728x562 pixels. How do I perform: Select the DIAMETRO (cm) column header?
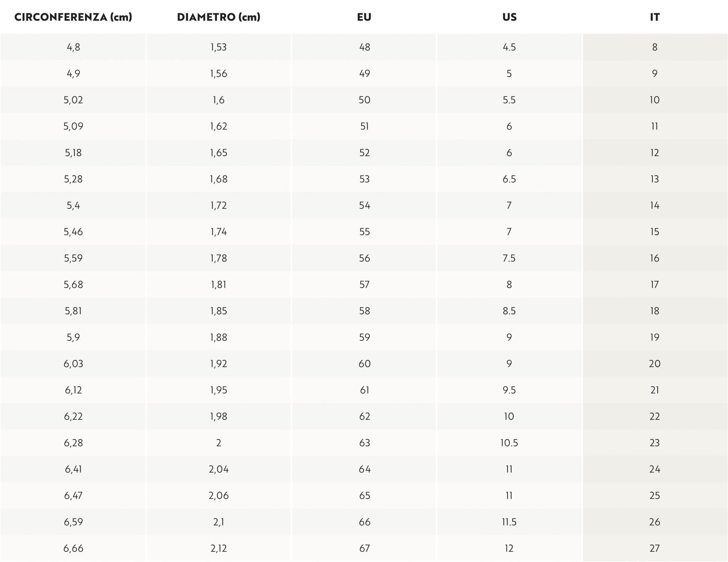click(x=218, y=17)
